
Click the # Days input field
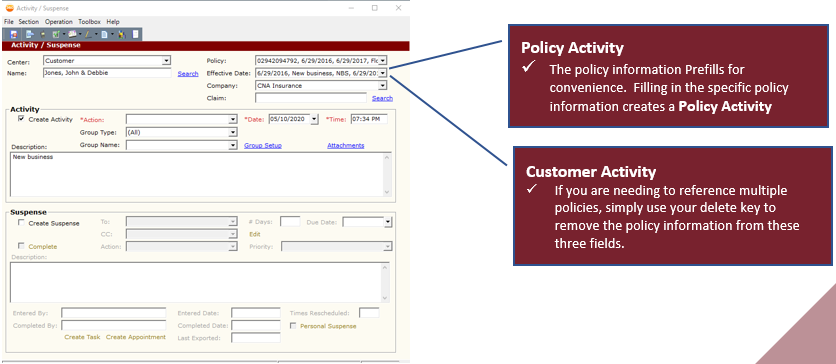[290, 221]
